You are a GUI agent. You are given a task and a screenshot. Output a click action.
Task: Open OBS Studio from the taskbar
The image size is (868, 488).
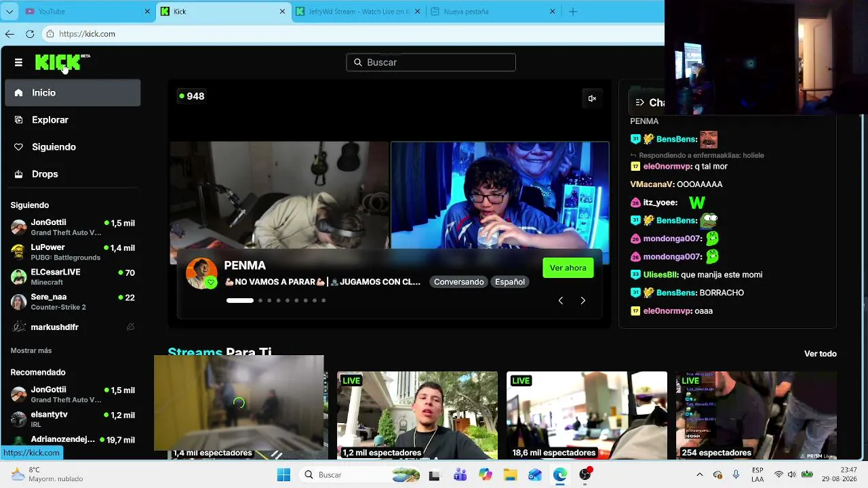tap(585, 475)
